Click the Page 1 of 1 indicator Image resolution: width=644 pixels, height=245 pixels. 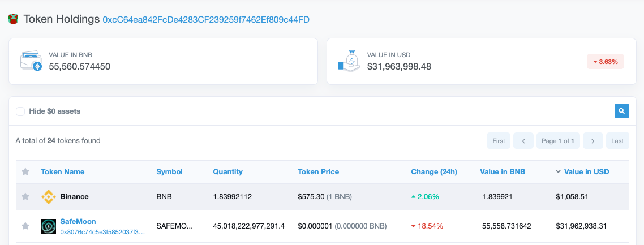coord(558,141)
